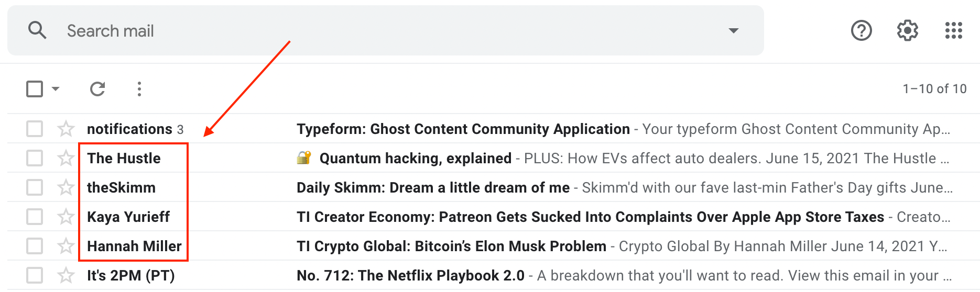Open the More options three-dot menu
The height and width of the screenshot is (292, 980).
click(x=139, y=89)
